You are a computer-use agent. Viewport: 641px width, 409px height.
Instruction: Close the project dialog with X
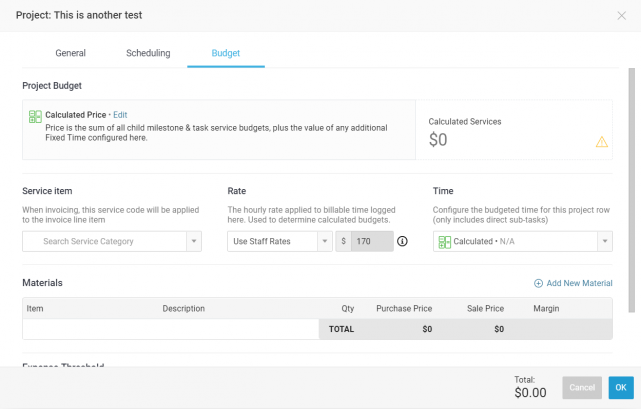click(622, 15)
